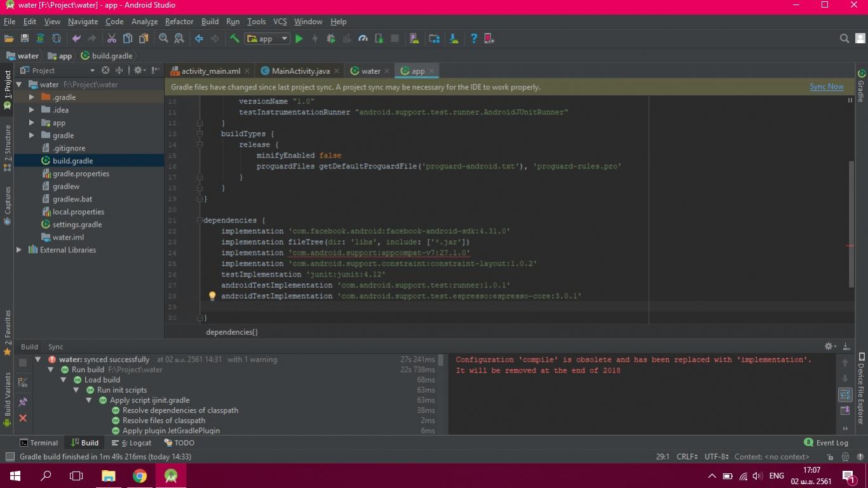Click the SDK Manager download icon
This screenshot has width=868, height=488.
[x=454, y=39]
